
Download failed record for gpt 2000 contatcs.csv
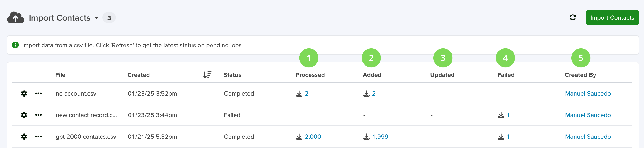pyautogui.click(x=504, y=137)
